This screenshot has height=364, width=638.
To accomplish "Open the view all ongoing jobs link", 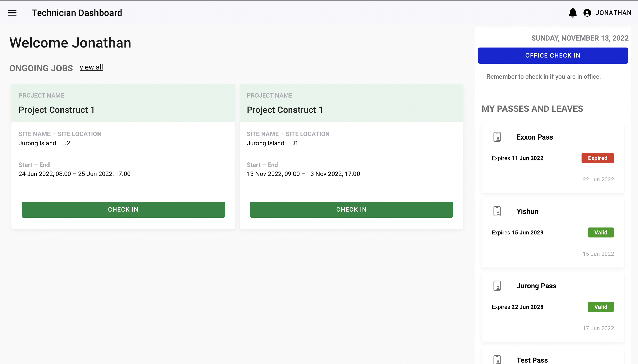I will pos(91,67).
